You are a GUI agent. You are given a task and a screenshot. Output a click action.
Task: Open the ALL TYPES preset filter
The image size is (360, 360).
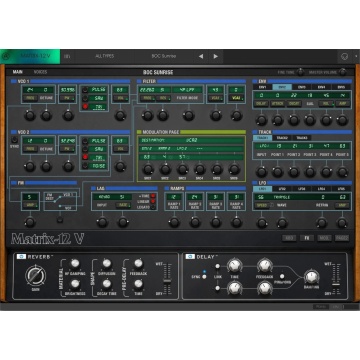(x=104, y=56)
